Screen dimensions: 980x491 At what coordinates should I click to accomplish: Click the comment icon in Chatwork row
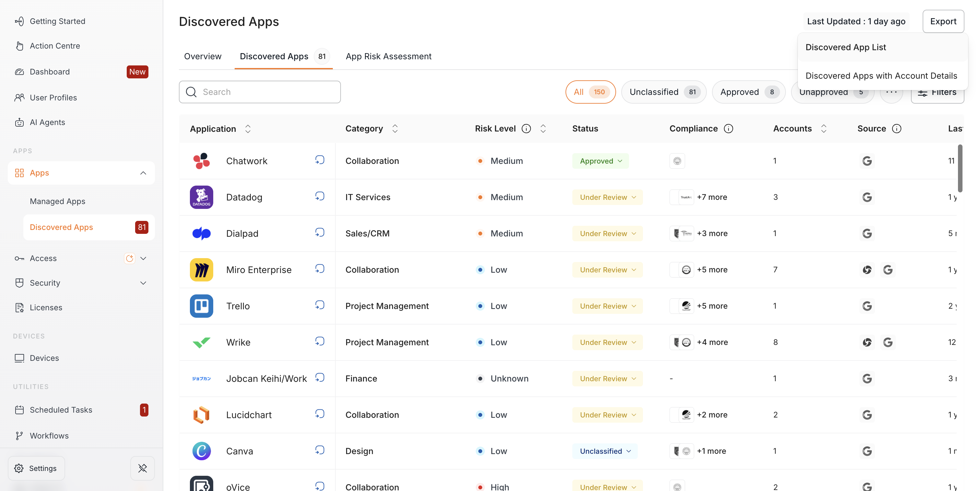(320, 160)
